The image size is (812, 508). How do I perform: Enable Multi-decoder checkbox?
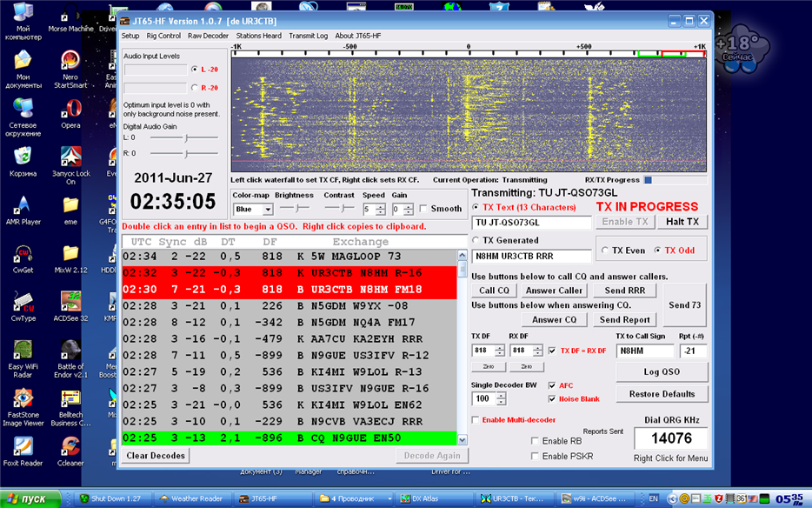(x=476, y=420)
